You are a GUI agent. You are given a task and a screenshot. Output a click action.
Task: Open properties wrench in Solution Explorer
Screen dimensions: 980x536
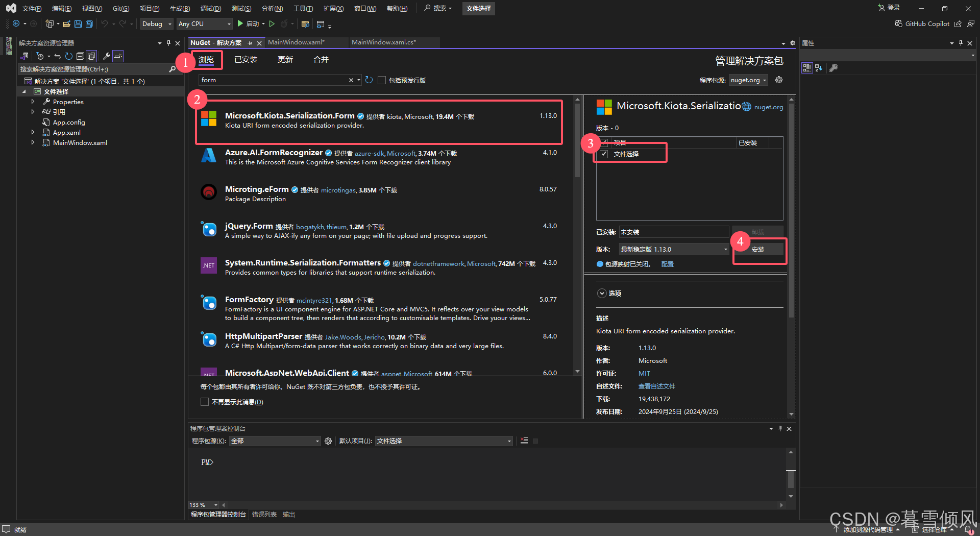click(x=107, y=56)
